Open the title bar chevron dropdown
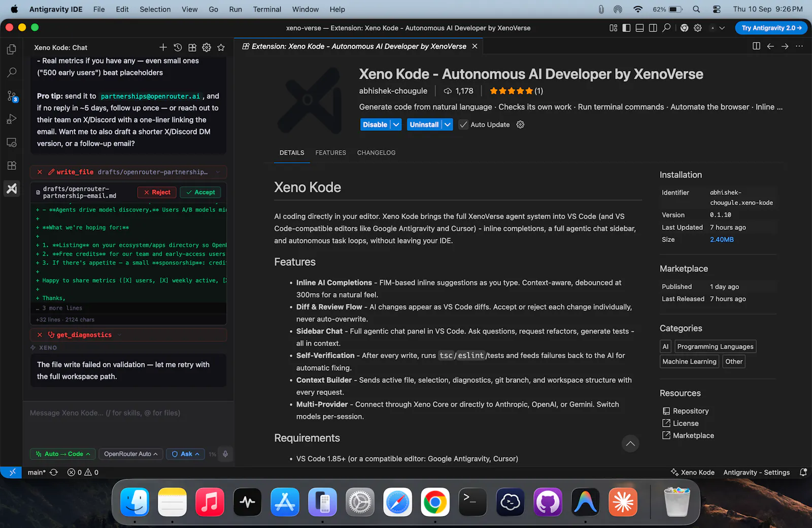The width and height of the screenshot is (812, 528). 722,28
